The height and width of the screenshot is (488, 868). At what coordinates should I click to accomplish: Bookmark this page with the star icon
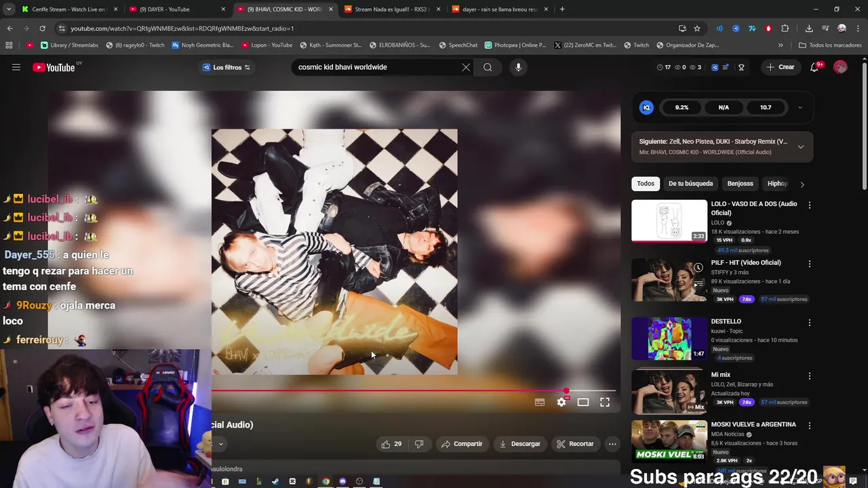697,28
